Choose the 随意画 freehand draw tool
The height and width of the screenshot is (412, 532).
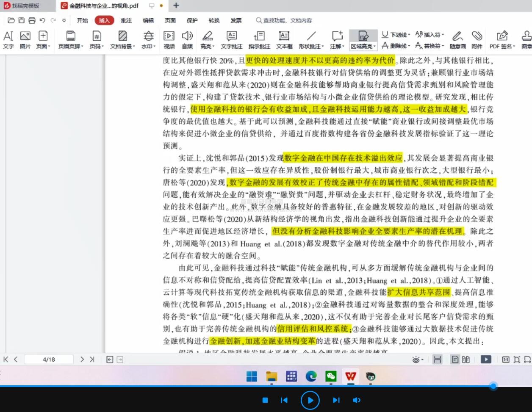[457, 40]
